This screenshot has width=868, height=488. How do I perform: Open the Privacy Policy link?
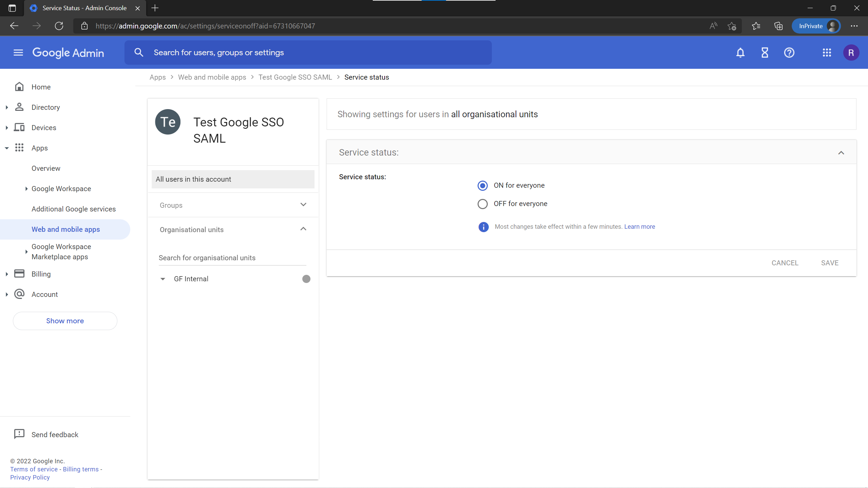(30, 477)
